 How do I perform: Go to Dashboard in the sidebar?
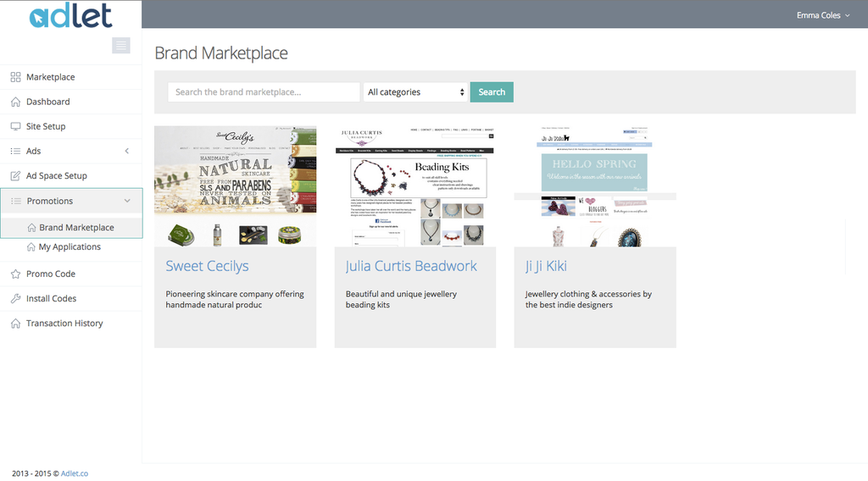click(x=71, y=102)
